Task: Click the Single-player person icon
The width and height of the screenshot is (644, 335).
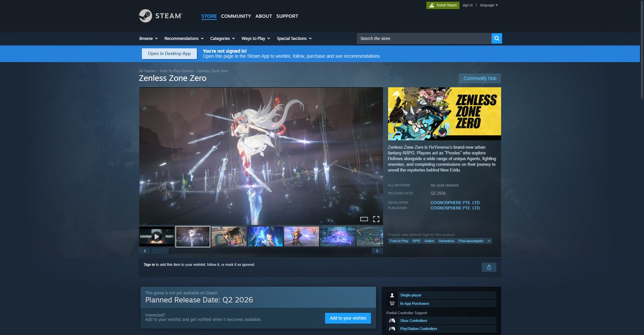Action: pyautogui.click(x=392, y=295)
